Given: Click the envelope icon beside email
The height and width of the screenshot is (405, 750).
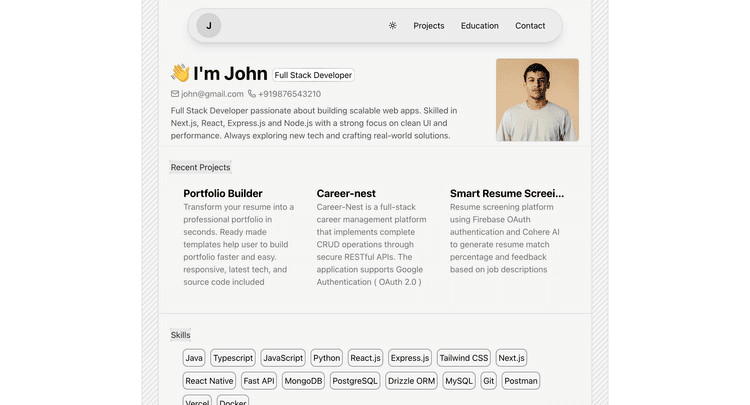Looking at the screenshot, I should pyautogui.click(x=175, y=94).
